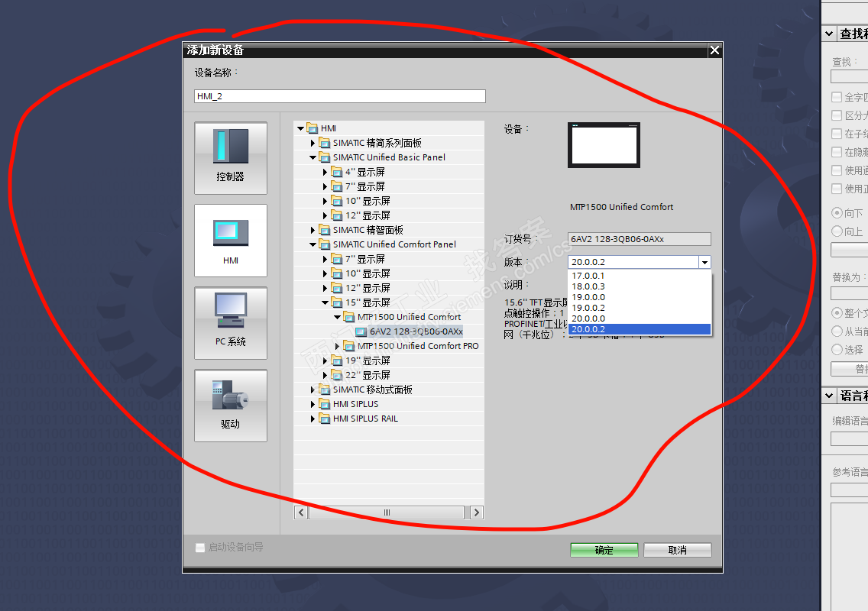The width and height of the screenshot is (868, 611).
Task: Expand SIMATIC 精简系列面板 folder
Action: click(313, 143)
